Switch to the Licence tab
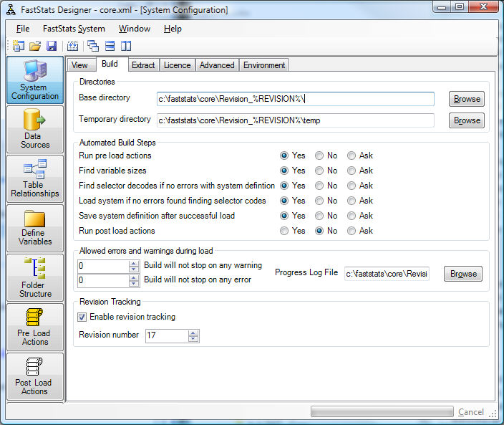The height and width of the screenshot is (425, 504). coord(177,65)
